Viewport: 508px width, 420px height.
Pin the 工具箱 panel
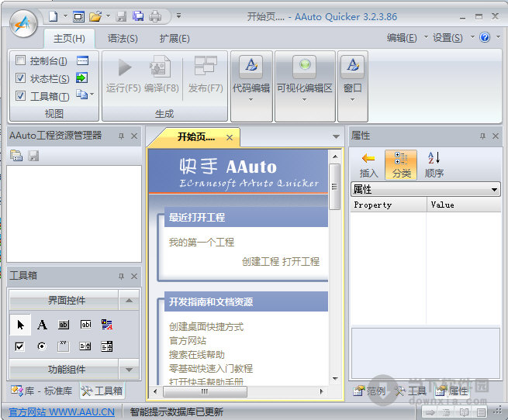point(121,276)
